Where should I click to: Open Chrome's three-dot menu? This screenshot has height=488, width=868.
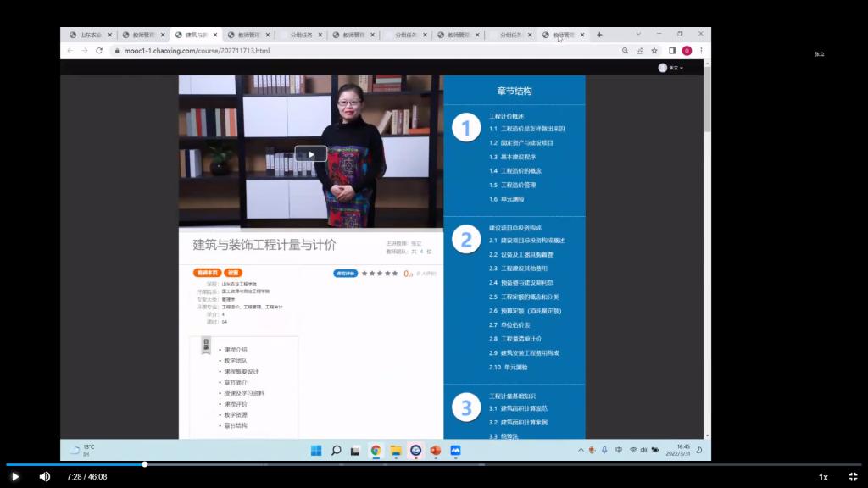tap(701, 51)
